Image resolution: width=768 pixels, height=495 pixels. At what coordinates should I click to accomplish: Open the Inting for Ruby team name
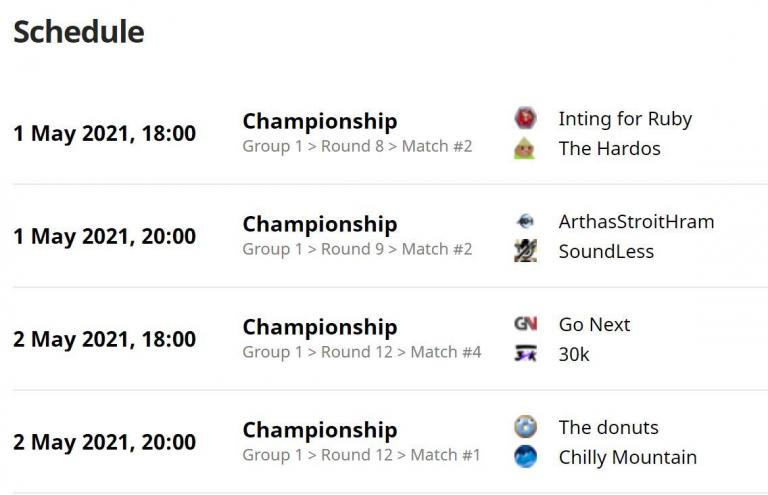pos(625,119)
